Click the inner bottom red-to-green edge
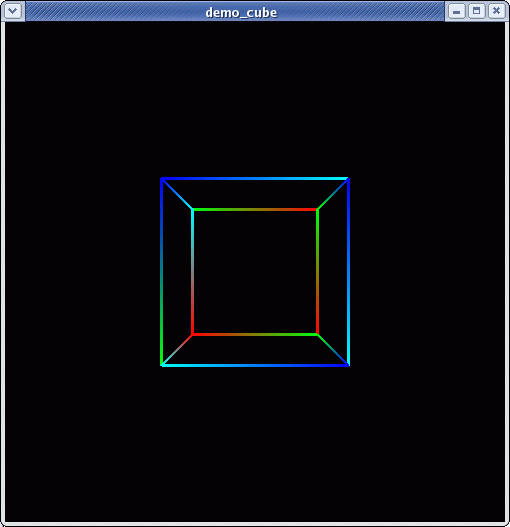 coord(255,334)
